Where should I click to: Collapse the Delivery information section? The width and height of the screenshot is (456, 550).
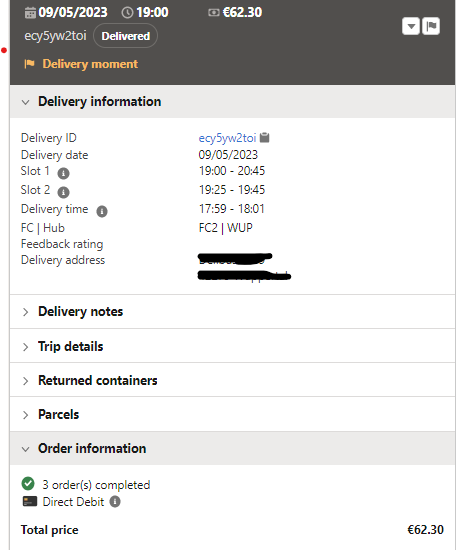click(x=233, y=102)
